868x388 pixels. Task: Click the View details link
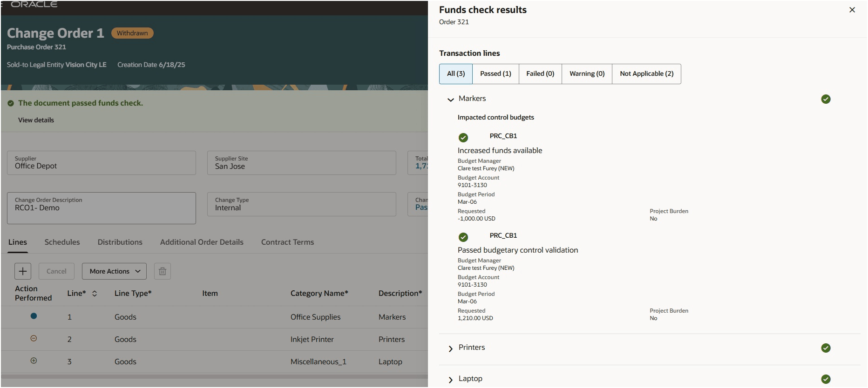pos(36,120)
